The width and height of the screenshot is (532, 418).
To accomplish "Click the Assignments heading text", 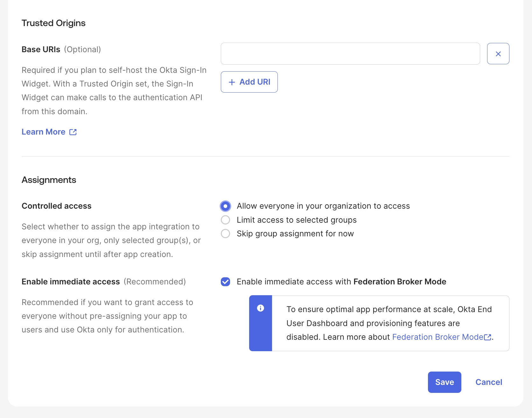I will [x=49, y=180].
